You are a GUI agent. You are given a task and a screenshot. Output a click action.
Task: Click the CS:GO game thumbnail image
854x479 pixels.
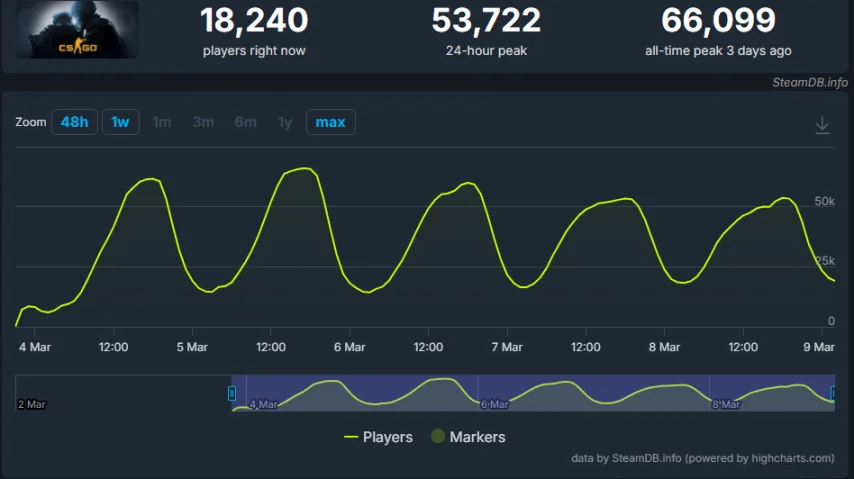coord(77,30)
